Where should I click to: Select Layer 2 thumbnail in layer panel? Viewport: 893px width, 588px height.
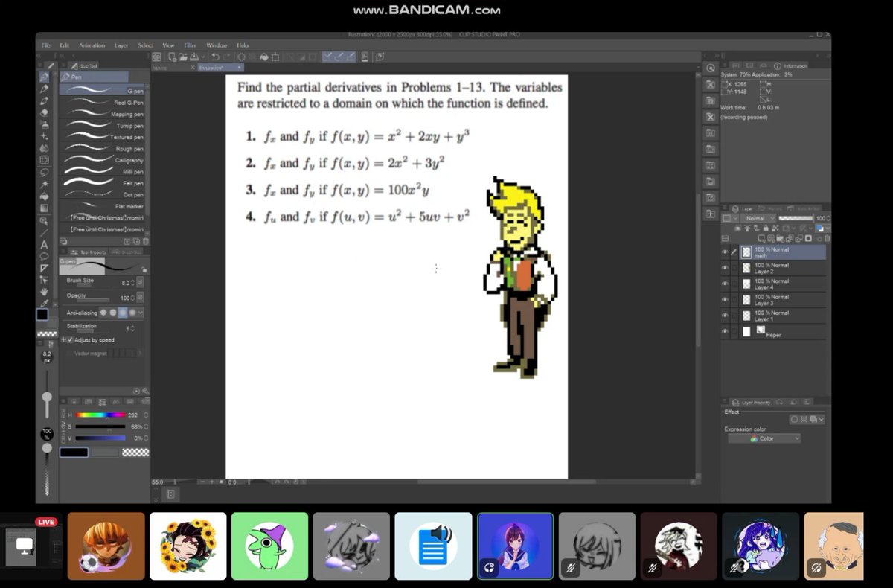click(746, 268)
